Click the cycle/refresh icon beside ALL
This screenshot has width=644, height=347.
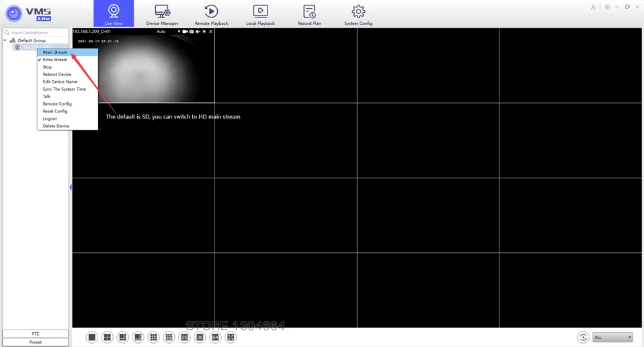[x=583, y=337]
